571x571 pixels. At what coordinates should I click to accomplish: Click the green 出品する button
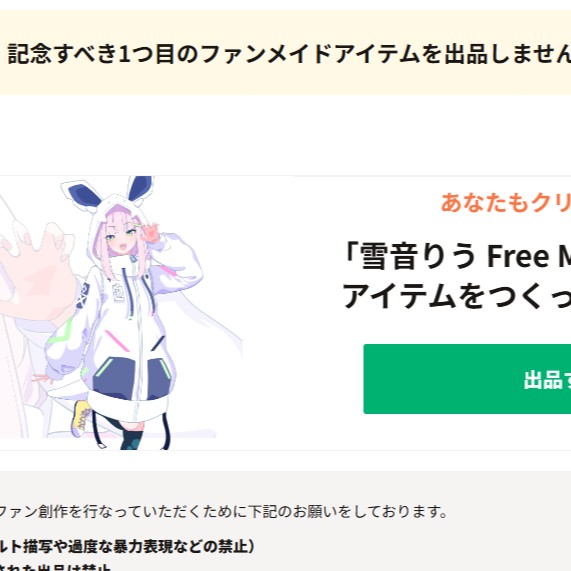467,379
